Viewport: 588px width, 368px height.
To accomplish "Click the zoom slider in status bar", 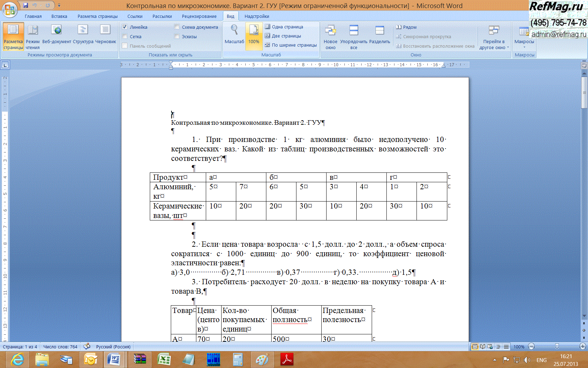I will (557, 347).
